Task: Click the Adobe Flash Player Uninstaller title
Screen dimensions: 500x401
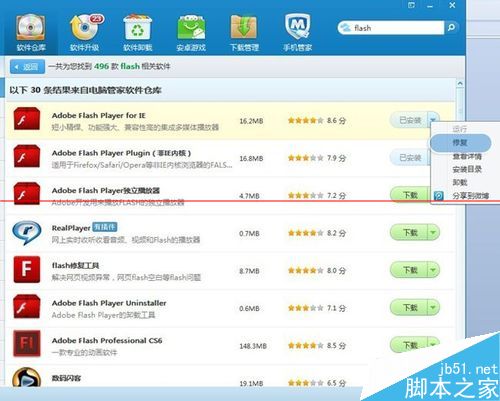Action: click(x=109, y=303)
